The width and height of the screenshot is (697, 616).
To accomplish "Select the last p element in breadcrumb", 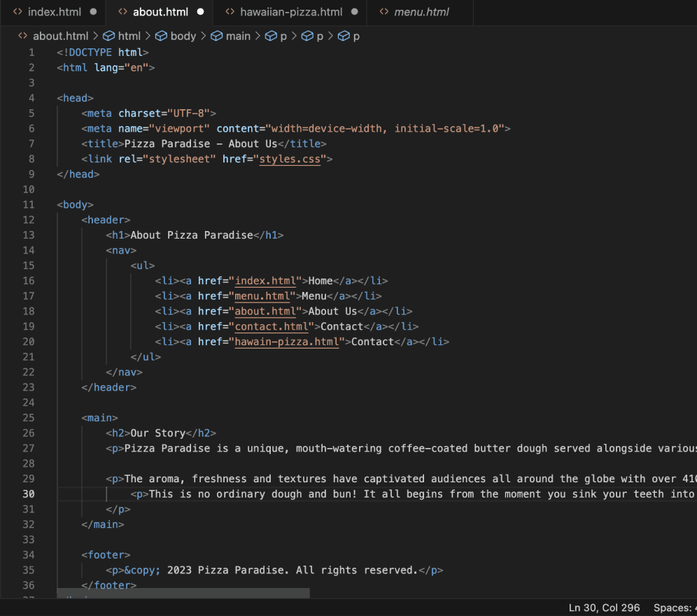I will [x=356, y=36].
